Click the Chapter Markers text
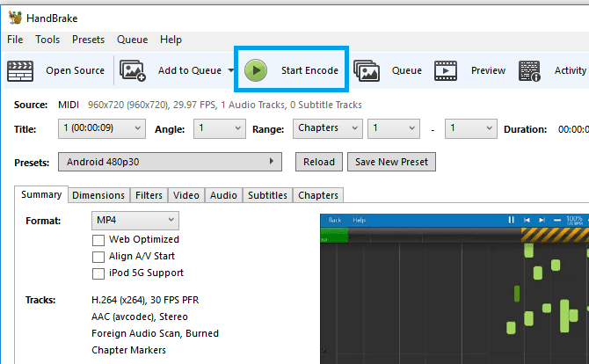 tap(129, 350)
